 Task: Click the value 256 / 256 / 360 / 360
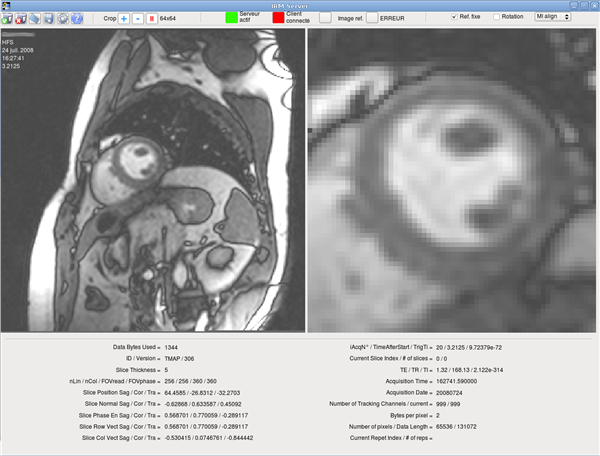191,381
